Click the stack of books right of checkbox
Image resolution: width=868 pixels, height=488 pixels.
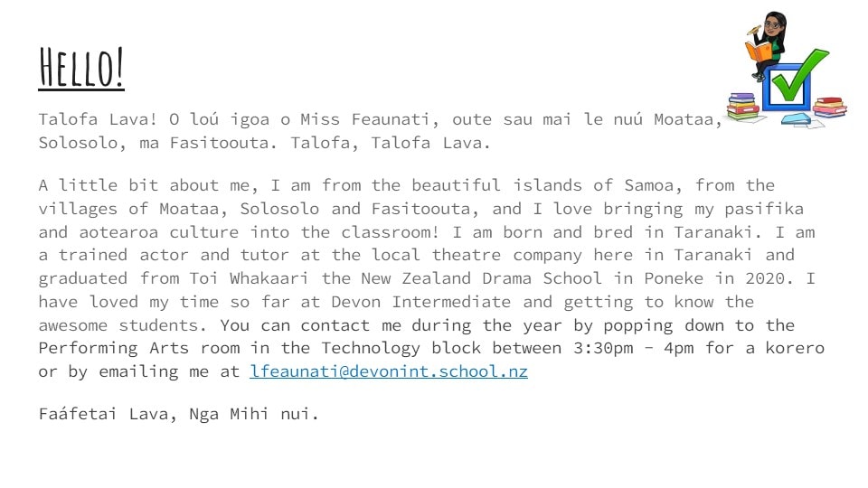pos(829,107)
